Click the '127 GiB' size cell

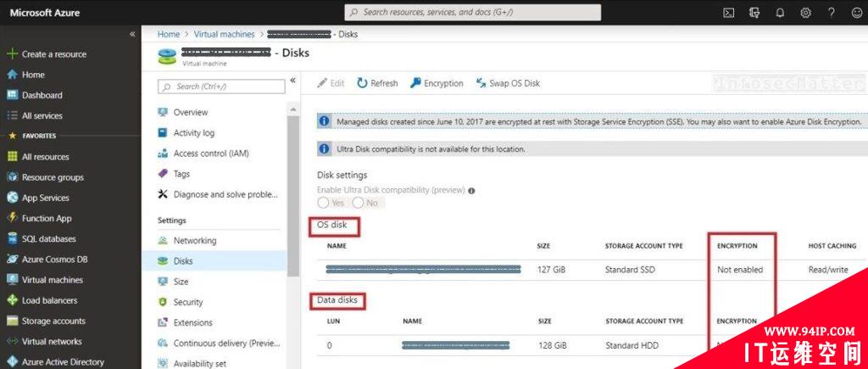coord(551,270)
